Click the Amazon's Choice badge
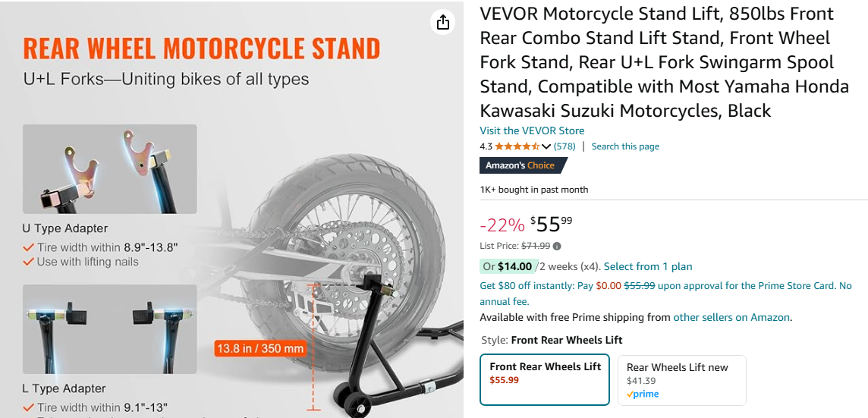This screenshot has width=868, height=418. pos(520,165)
